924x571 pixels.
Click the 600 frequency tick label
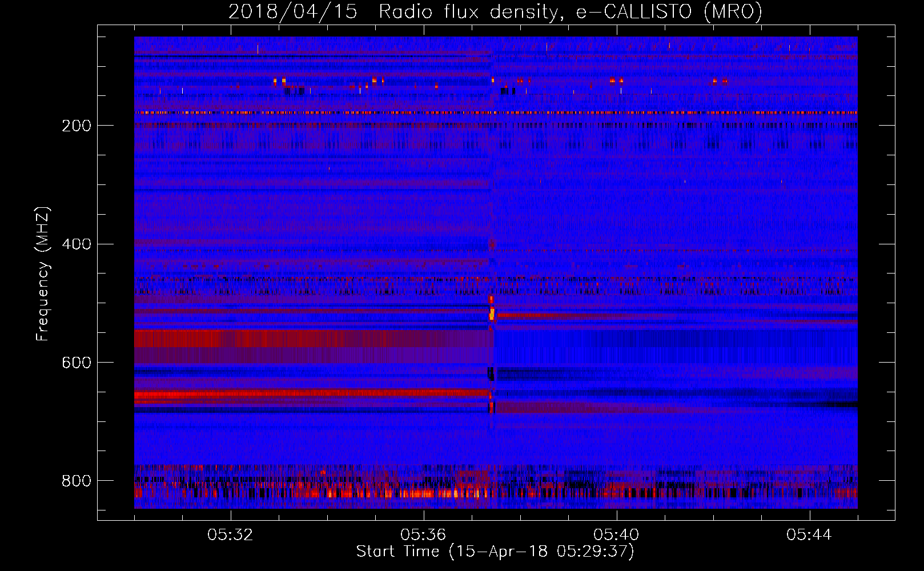(77, 363)
